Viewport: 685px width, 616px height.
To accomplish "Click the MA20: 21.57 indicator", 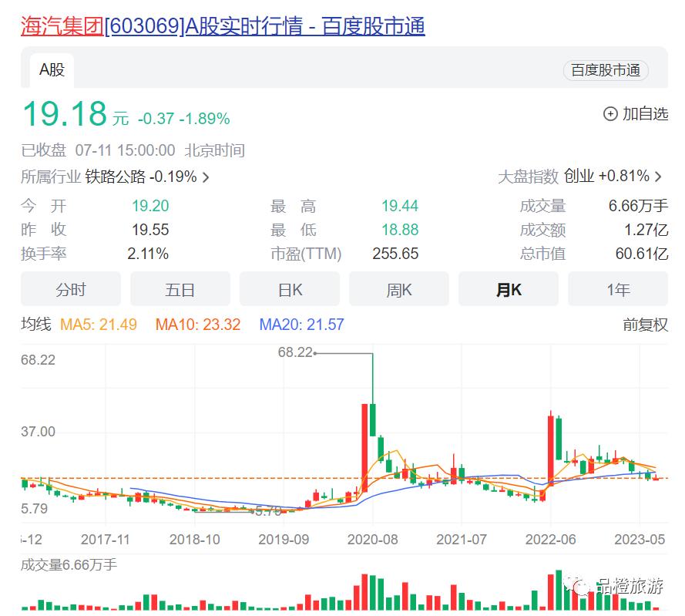I will (x=301, y=325).
